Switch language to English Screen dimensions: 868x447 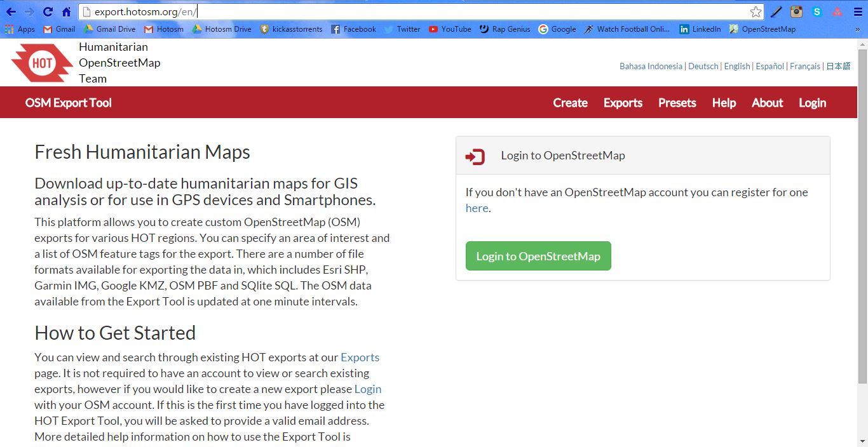click(x=737, y=66)
